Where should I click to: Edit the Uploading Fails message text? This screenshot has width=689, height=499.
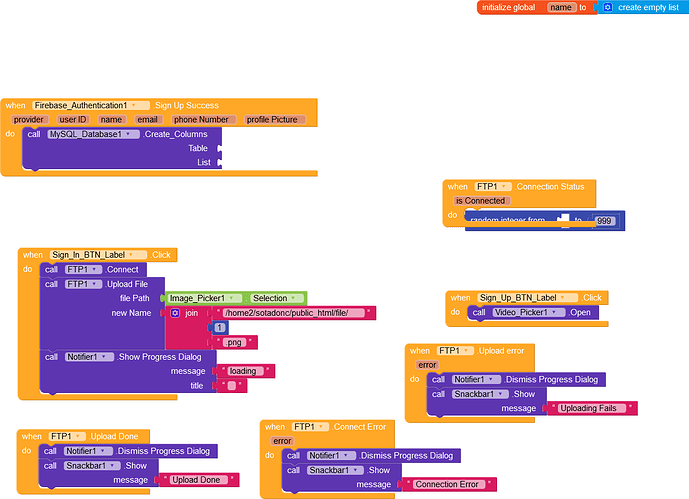[x=587, y=408]
